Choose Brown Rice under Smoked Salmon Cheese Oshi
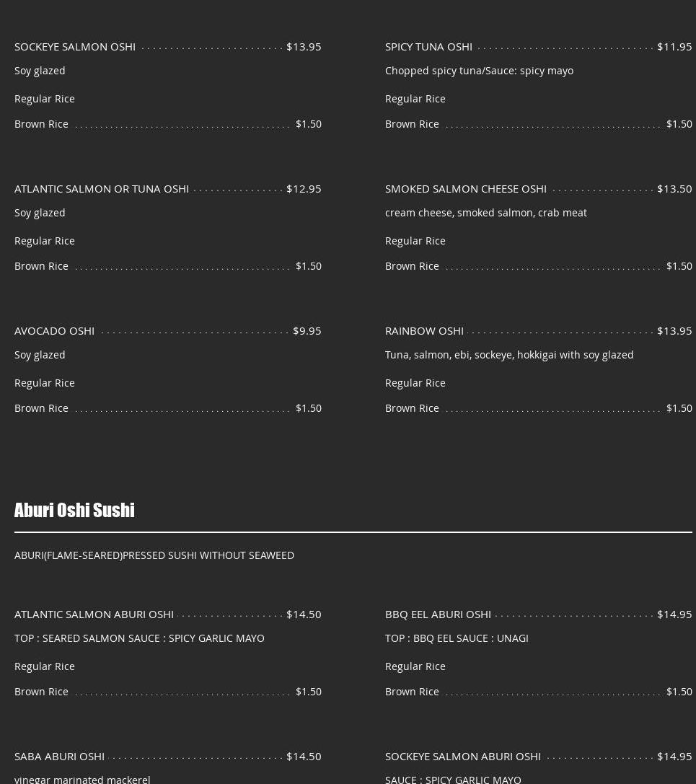This screenshot has height=784, width=696. 412,265
